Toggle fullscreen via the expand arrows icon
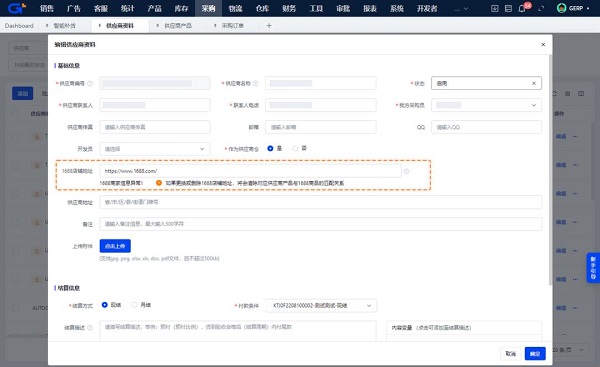This screenshot has height=367, width=600. tap(541, 8)
